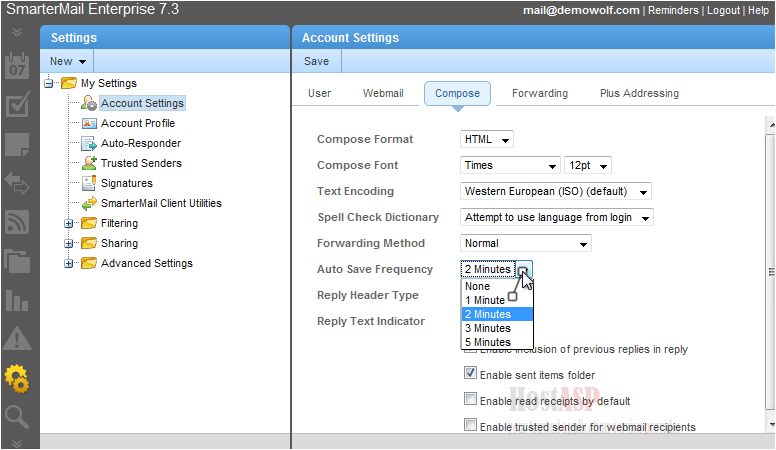776x450 pixels.
Task: Open the Reports bar-chart icon in sidebar
Action: pos(17,300)
